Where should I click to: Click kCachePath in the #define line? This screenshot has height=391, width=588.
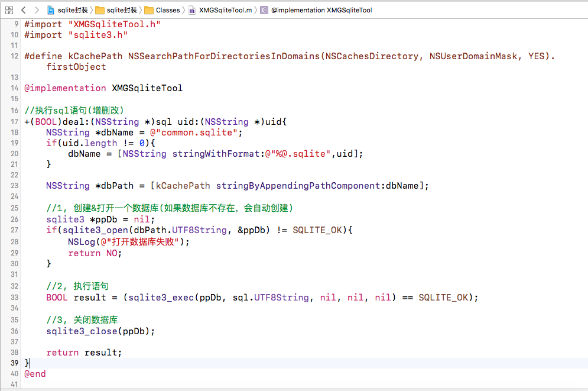[95, 56]
